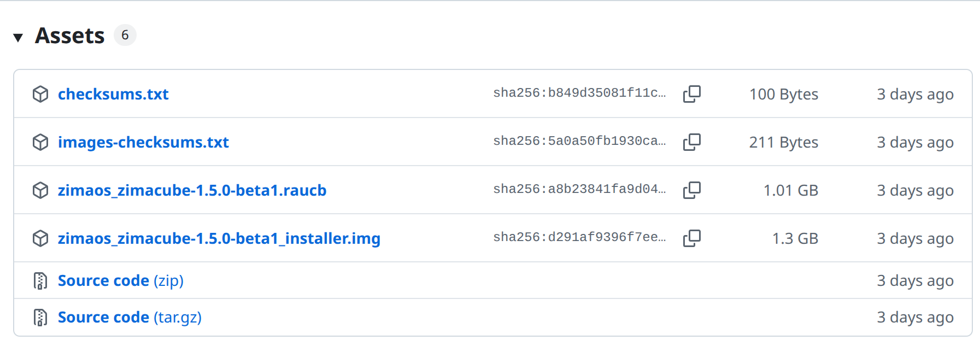Click the package icon beside images-checksums.txt

pyautogui.click(x=40, y=142)
